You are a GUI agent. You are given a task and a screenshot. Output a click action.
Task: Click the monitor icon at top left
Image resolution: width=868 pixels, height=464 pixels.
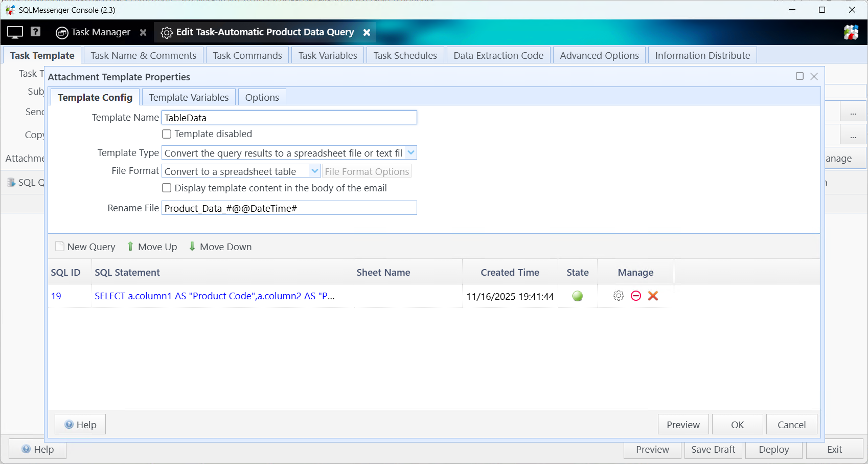click(x=14, y=32)
